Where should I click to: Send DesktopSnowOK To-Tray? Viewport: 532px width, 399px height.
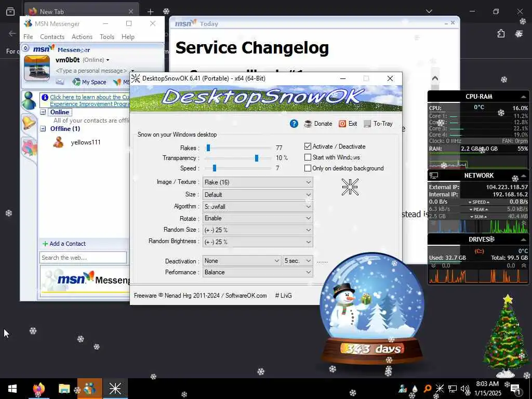378,124
